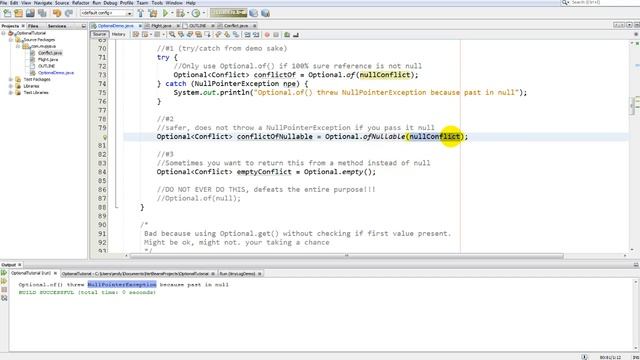The width and height of the screenshot is (640, 360).
Task: Switch to OUTLINE editor tab
Action: click(198, 26)
